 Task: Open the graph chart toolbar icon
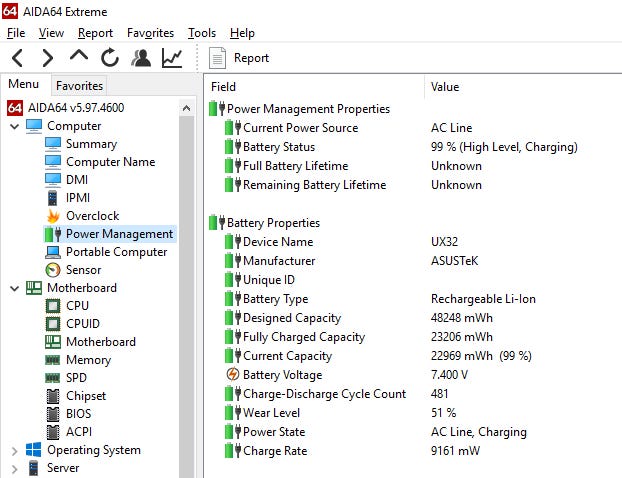(172, 58)
